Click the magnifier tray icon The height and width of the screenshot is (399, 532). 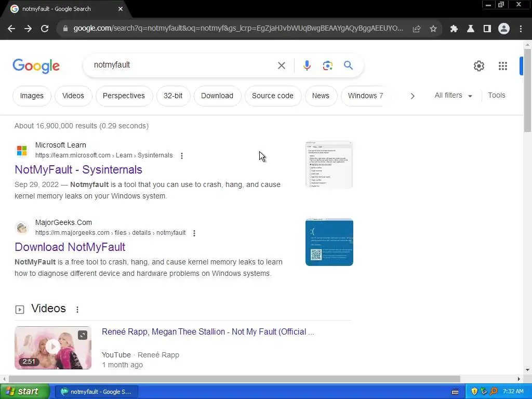494,392
